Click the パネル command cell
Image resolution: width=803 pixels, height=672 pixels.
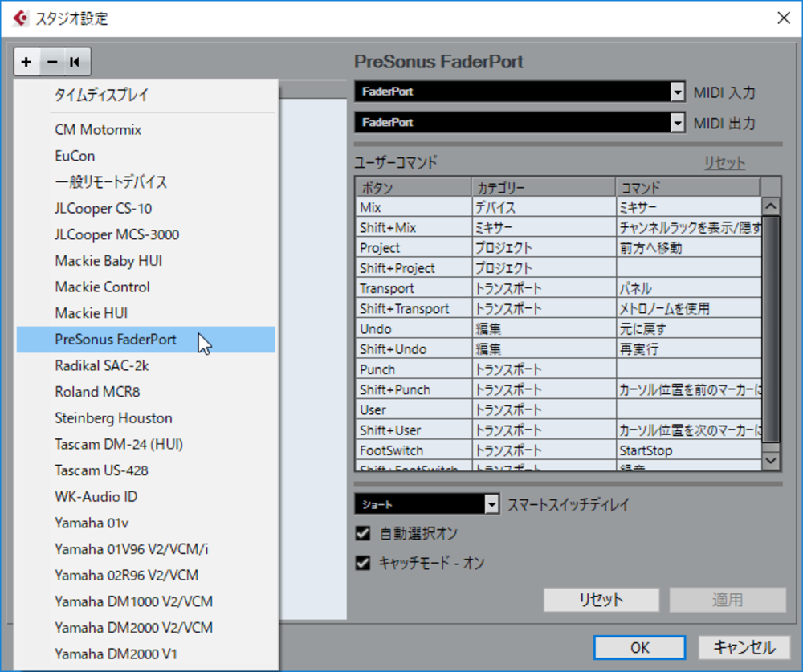(689, 288)
